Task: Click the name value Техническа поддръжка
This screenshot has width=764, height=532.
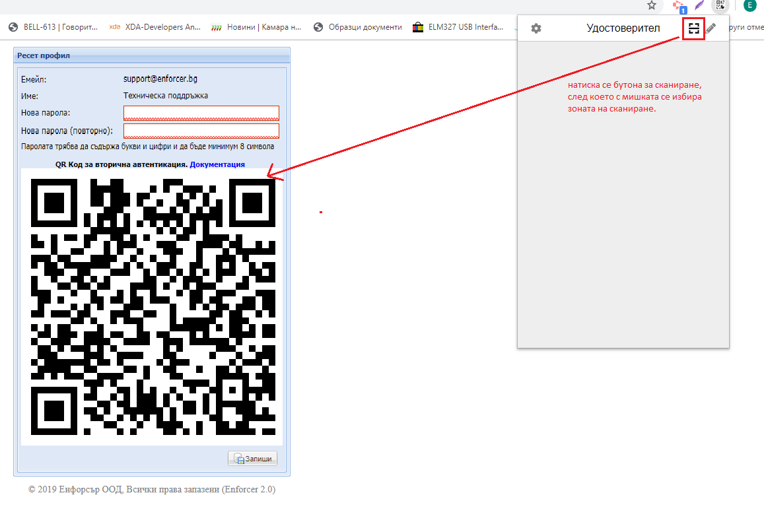Action: tap(166, 96)
